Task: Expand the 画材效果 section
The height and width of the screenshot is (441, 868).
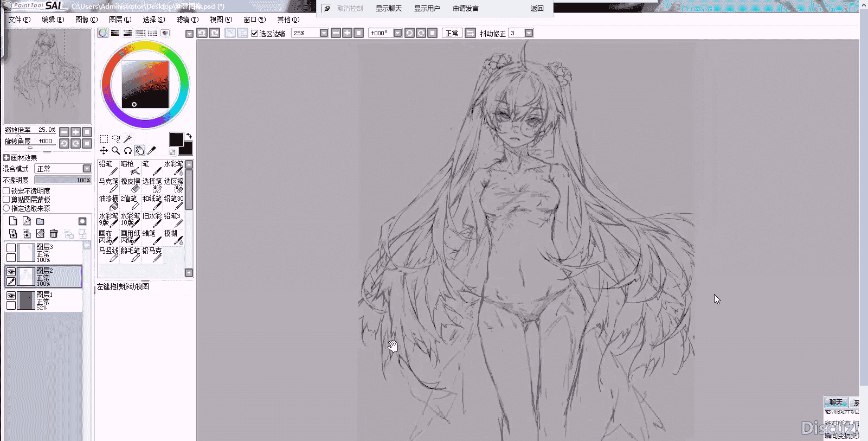Action: point(7,158)
